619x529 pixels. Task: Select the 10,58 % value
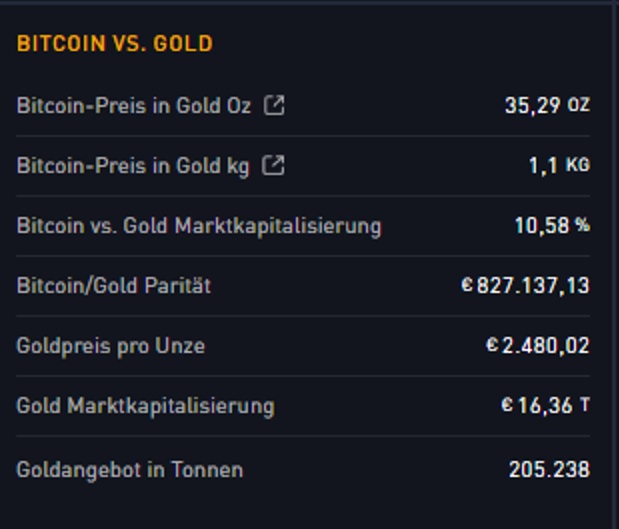click(x=551, y=225)
